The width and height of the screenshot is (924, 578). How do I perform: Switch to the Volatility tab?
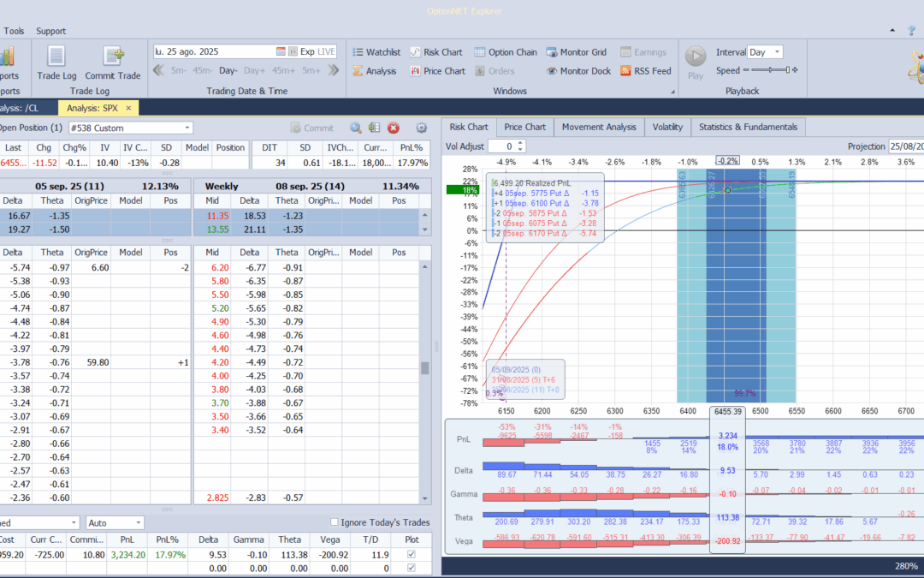click(x=667, y=127)
